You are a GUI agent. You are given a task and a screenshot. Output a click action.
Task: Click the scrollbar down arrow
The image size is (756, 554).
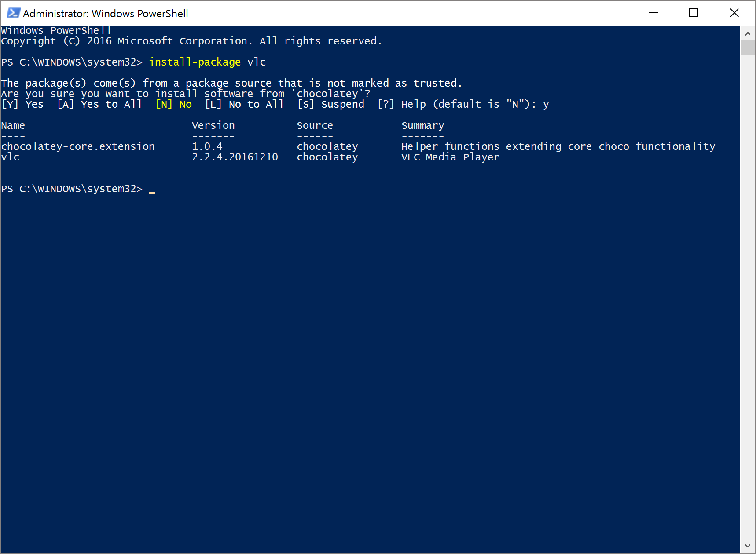click(x=748, y=546)
